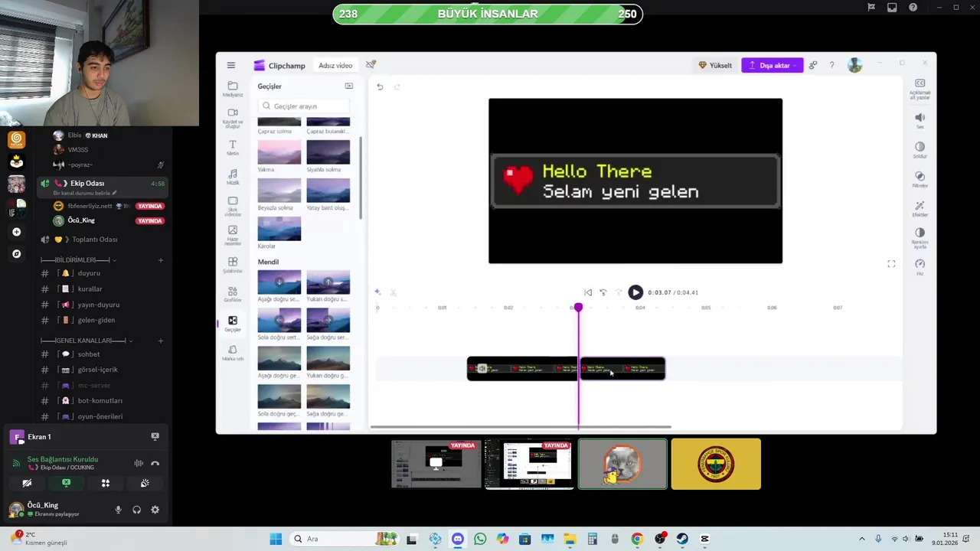Open Efektler effects panel
Image resolution: width=980 pixels, height=551 pixels.
(920, 208)
